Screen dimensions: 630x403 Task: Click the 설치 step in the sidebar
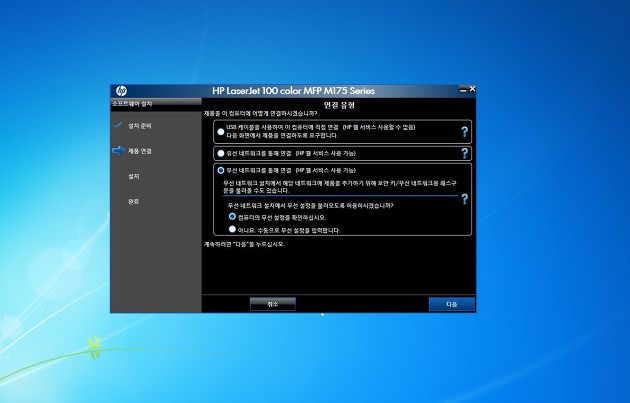click(134, 176)
